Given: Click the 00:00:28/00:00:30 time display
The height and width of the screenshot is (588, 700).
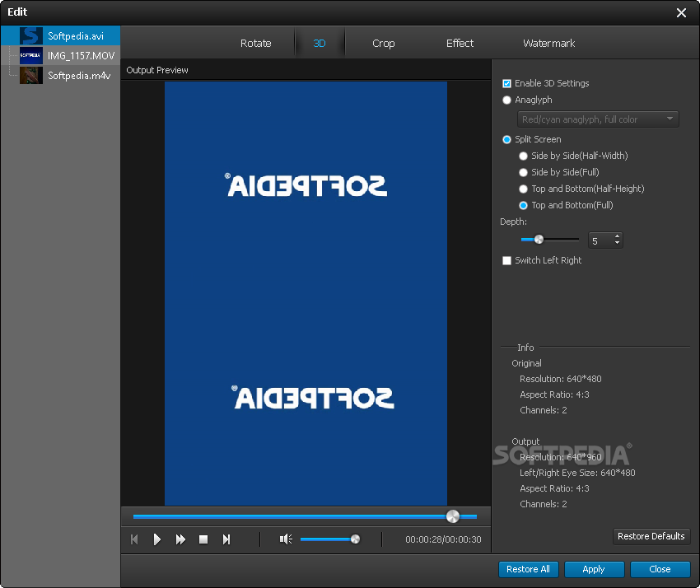Looking at the screenshot, I should 443,539.
